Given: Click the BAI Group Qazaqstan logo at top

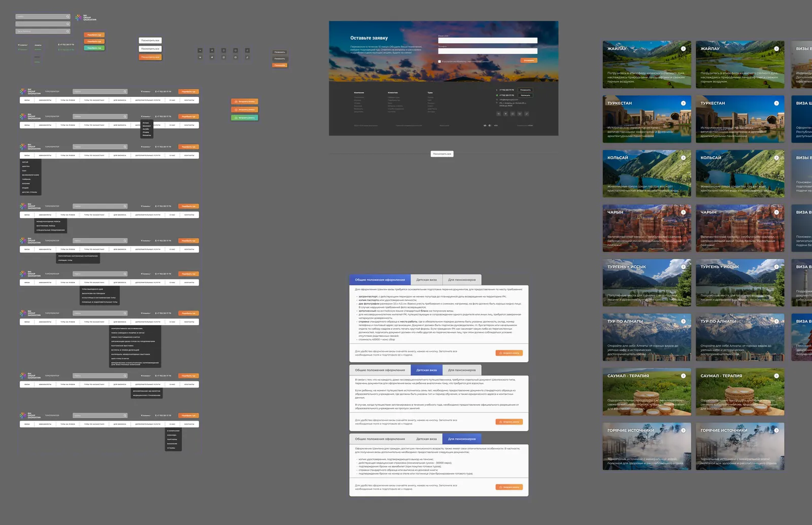Looking at the screenshot, I should tap(86, 18).
